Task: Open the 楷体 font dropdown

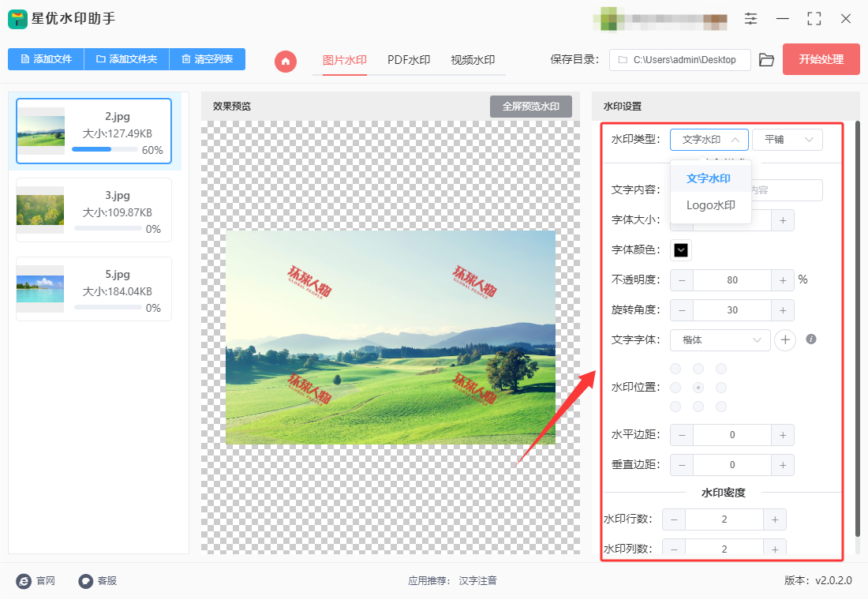Action: tap(720, 340)
